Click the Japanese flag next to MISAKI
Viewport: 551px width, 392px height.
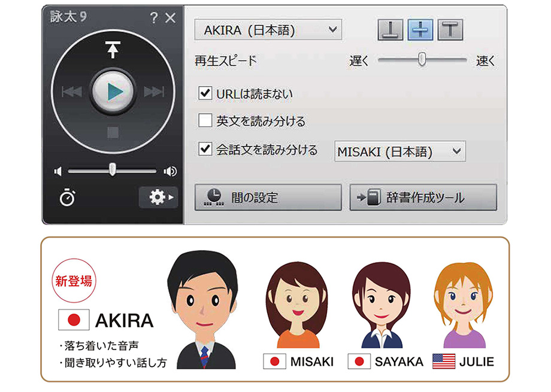click(275, 361)
